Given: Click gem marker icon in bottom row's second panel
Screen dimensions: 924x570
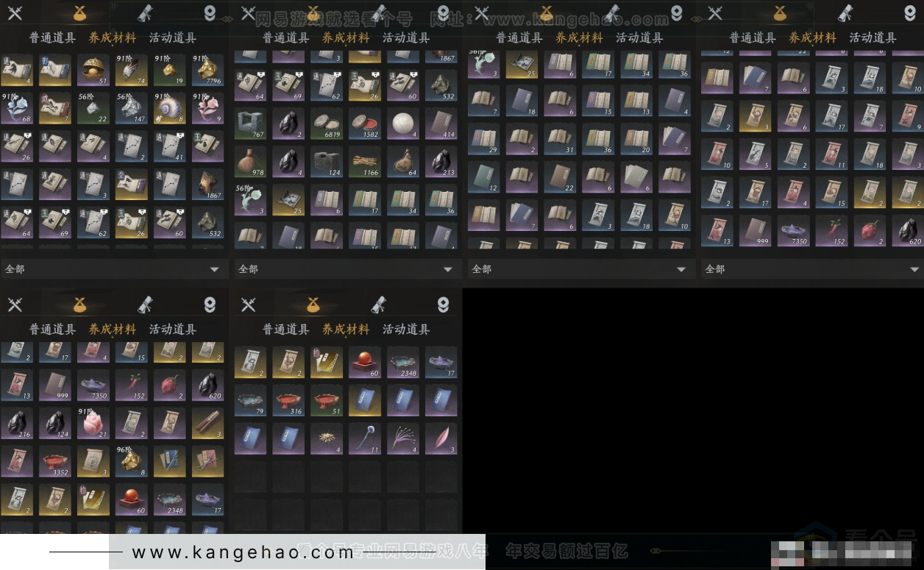Looking at the screenshot, I should [x=443, y=304].
